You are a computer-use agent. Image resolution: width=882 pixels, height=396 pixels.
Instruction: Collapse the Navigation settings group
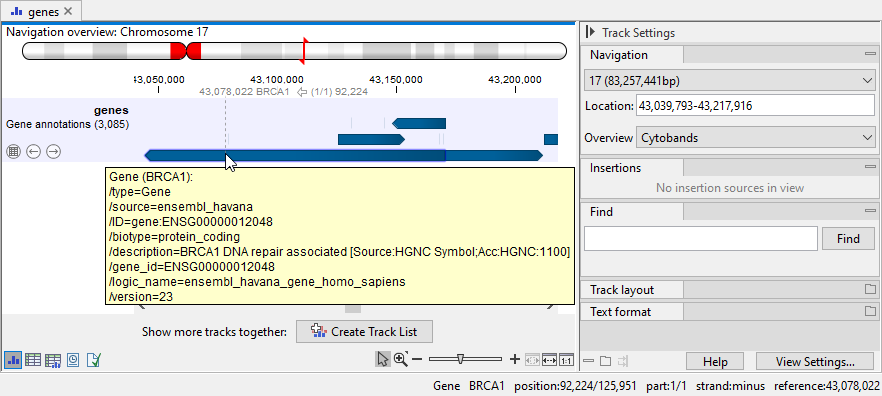870,55
